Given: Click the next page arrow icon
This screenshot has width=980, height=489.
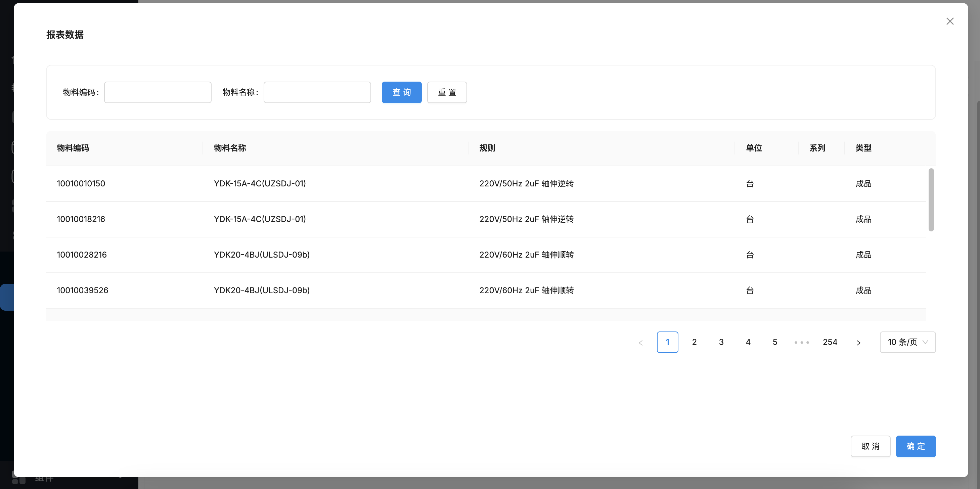Looking at the screenshot, I should tap(858, 343).
